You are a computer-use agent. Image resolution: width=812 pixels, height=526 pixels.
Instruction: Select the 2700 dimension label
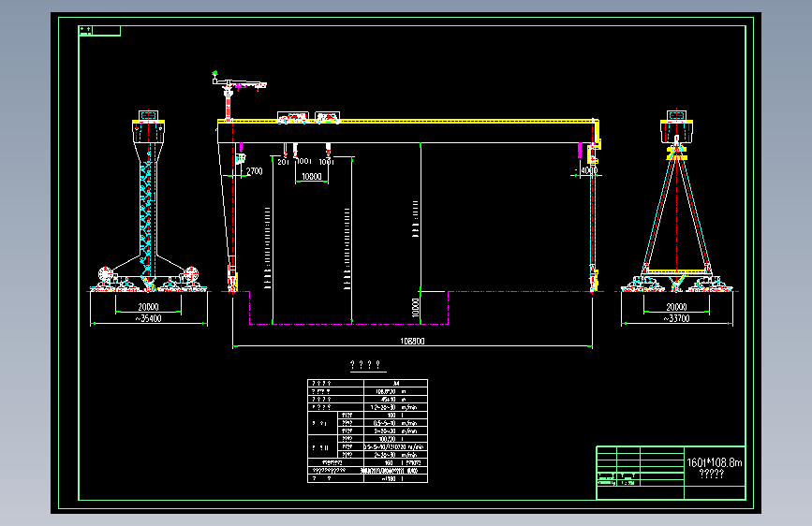(254, 171)
